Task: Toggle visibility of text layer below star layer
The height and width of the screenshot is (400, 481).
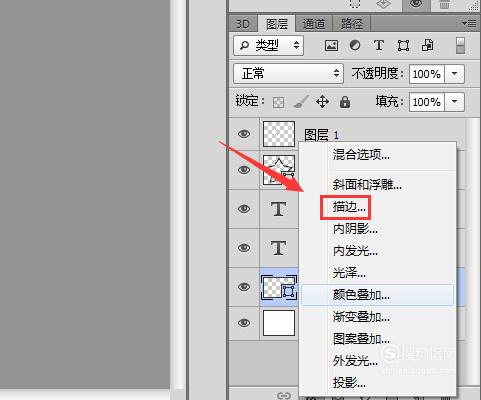Action: [244, 209]
